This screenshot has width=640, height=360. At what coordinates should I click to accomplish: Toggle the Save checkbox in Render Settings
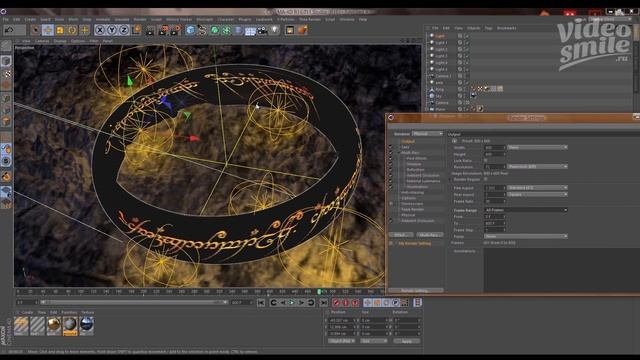pyautogui.click(x=391, y=147)
